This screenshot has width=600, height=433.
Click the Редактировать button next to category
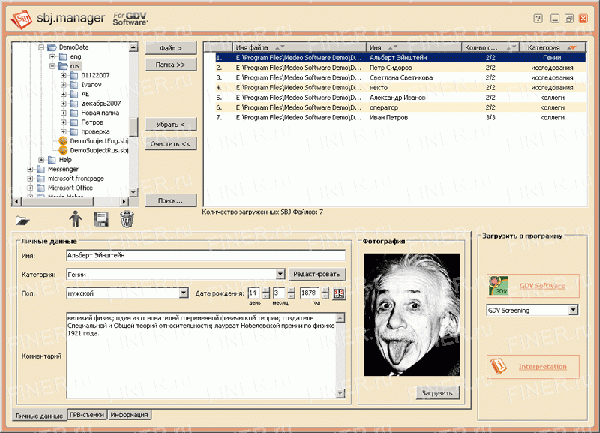tap(317, 274)
